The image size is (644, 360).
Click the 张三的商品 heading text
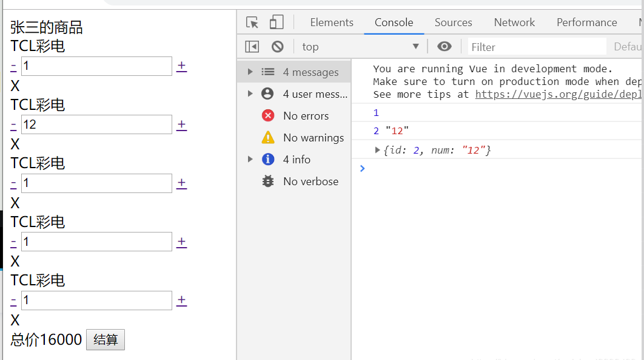47,27
